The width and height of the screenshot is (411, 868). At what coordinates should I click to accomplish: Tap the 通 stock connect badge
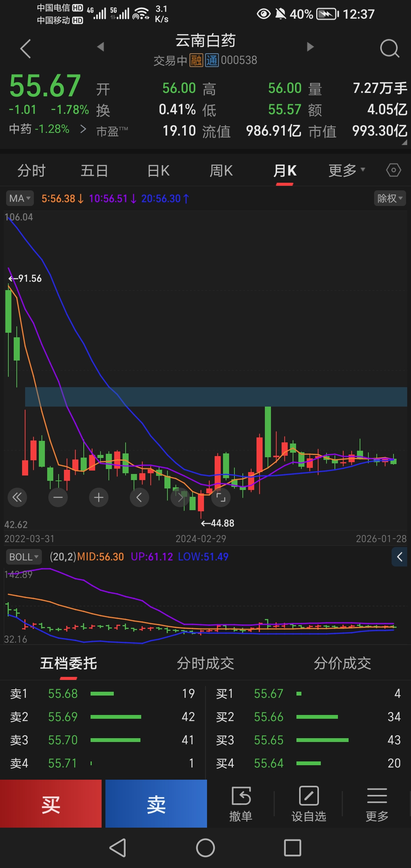[x=212, y=60]
